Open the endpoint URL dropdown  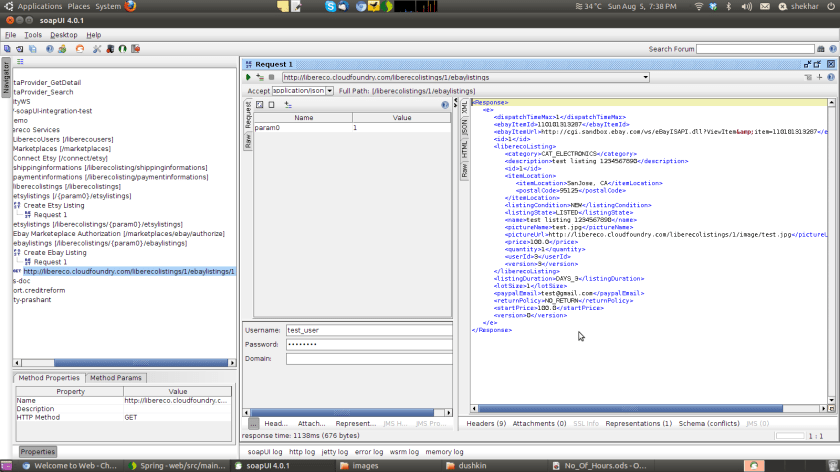644,77
